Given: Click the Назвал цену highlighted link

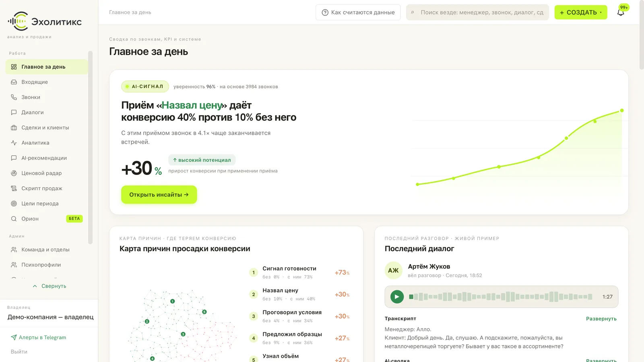Looking at the screenshot, I should [x=192, y=105].
